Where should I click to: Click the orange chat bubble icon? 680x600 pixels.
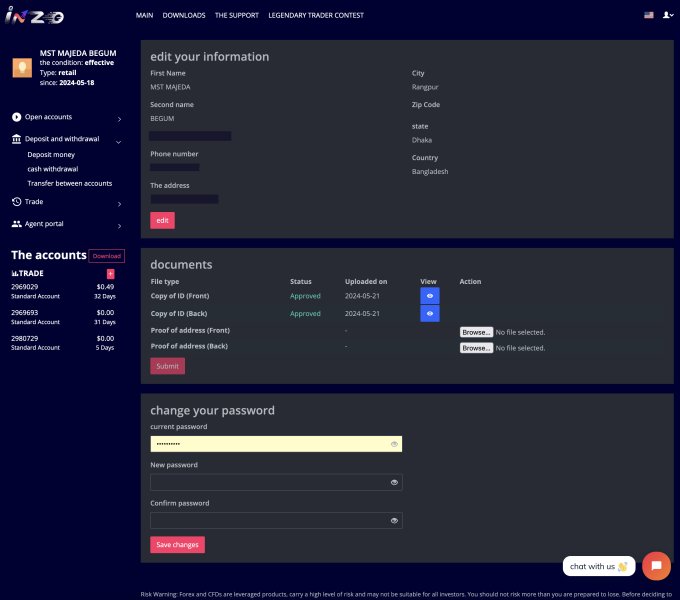[x=656, y=566]
